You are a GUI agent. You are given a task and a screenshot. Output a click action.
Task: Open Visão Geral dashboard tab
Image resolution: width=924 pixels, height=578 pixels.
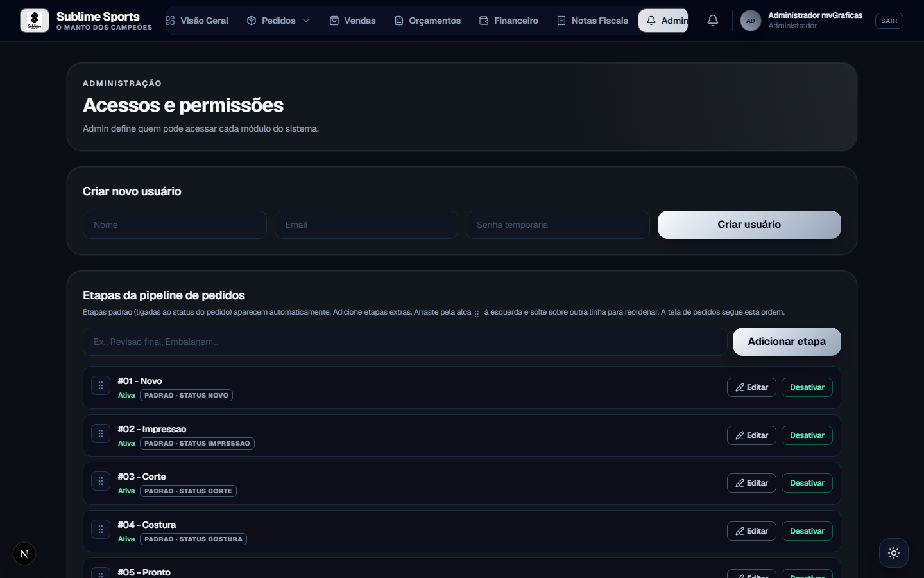tap(197, 21)
